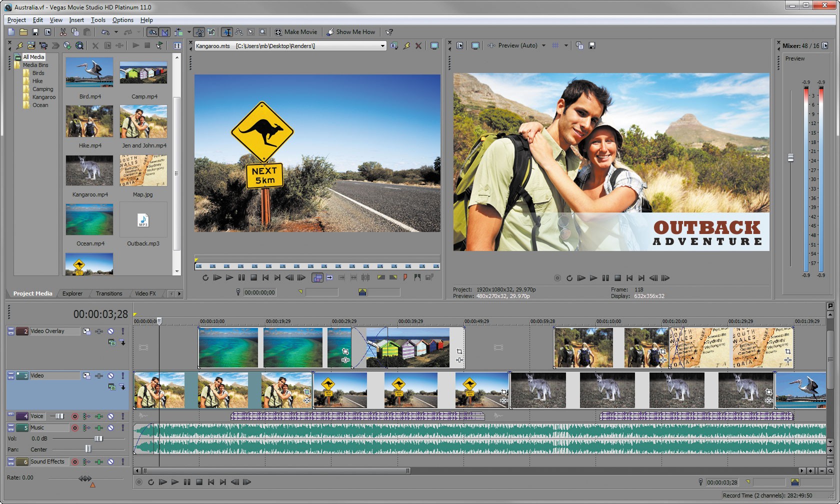Open Track FX on the Music track
The height and width of the screenshot is (504, 840).
tap(99, 428)
